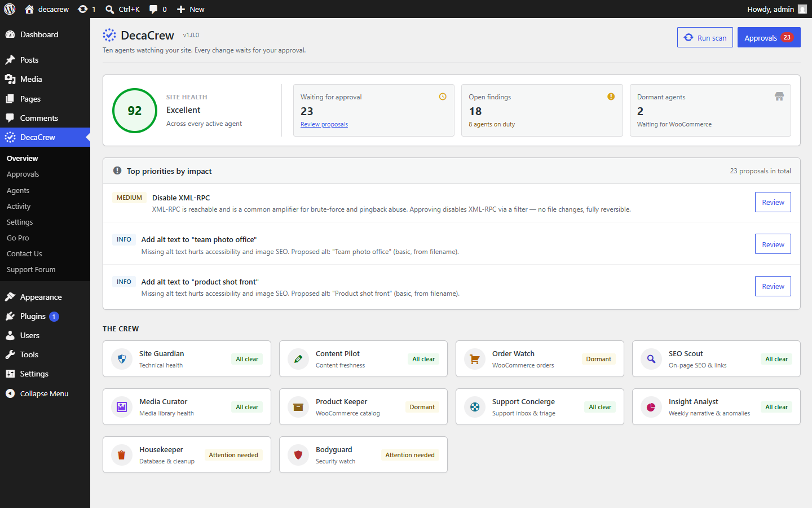Open Comments in the sidebar

pyautogui.click(x=45, y=118)
